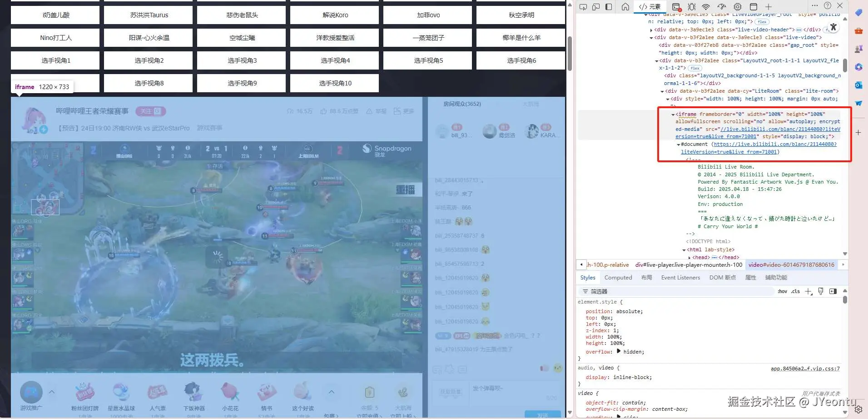The image size is (868, 419).
Task: Open the Console panel icon with error badge
Action: tap(676, 7)
